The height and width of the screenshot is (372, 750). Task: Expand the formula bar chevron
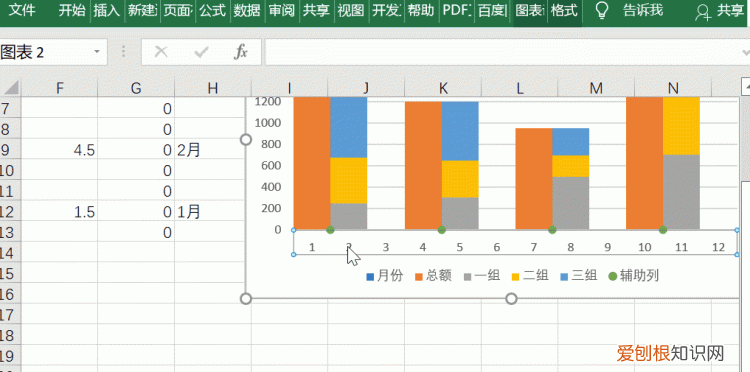point(745,52)
